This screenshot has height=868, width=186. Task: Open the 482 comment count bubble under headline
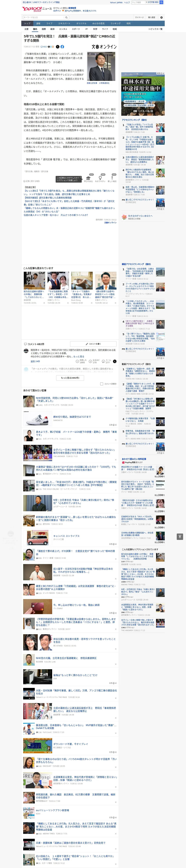tap(44, 47)
